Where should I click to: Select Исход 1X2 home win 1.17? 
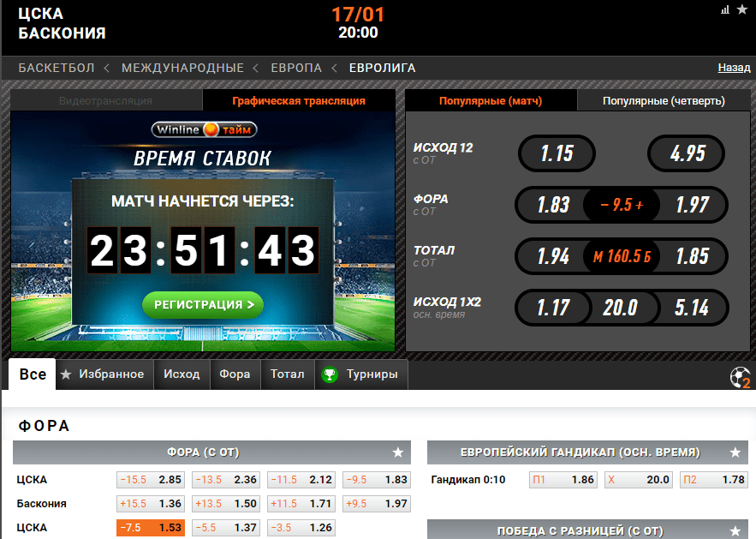click(x=553, y=308)
